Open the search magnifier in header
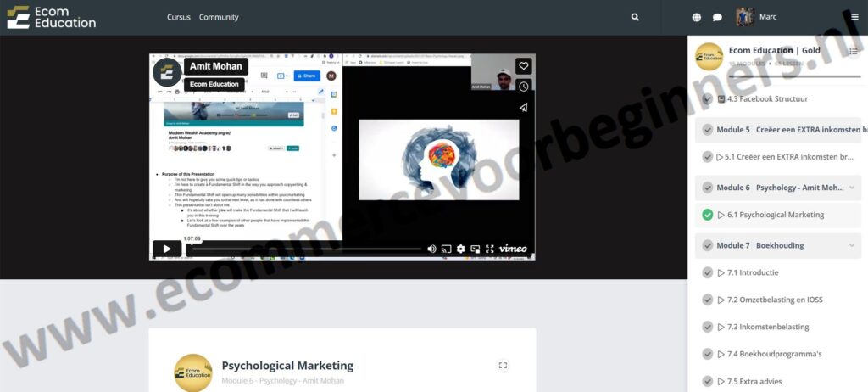This screenshot has width=868, height=392. [635, 17]
